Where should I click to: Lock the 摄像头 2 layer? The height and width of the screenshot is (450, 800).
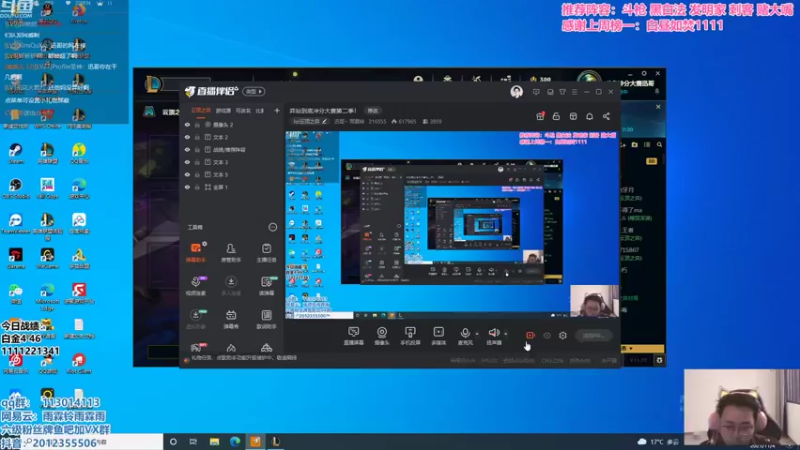pyautogui.click(x=197, y=124)
